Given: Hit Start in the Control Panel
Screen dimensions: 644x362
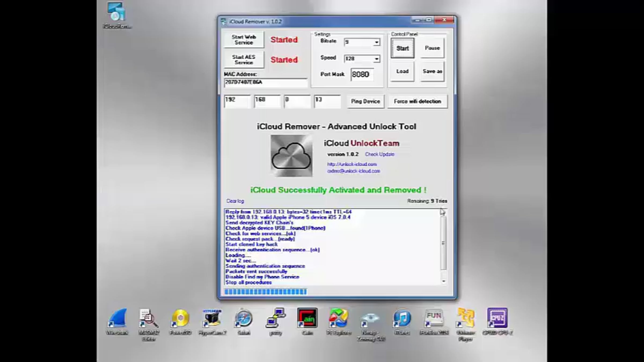Looking at the screenshot, I should (x=402, y=48).
